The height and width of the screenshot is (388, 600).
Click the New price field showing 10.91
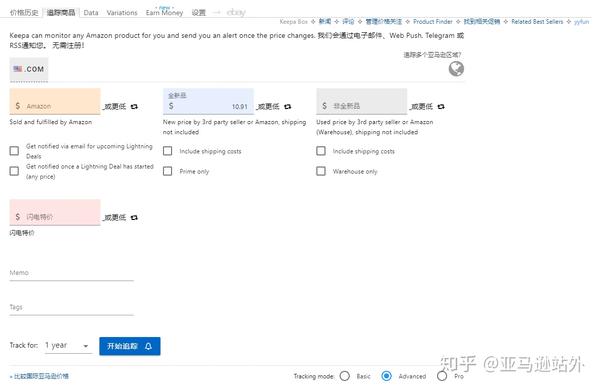coord(208,101)
